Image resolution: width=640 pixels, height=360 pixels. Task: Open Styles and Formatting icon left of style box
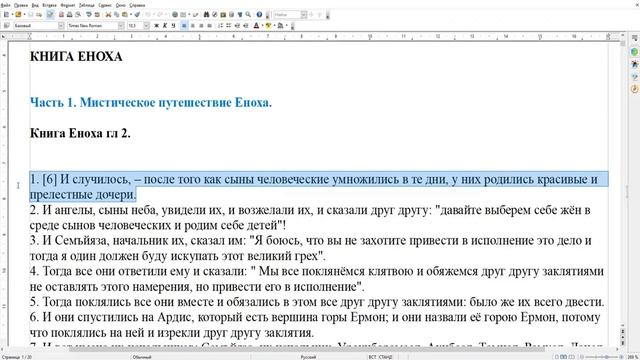[7, 26]
